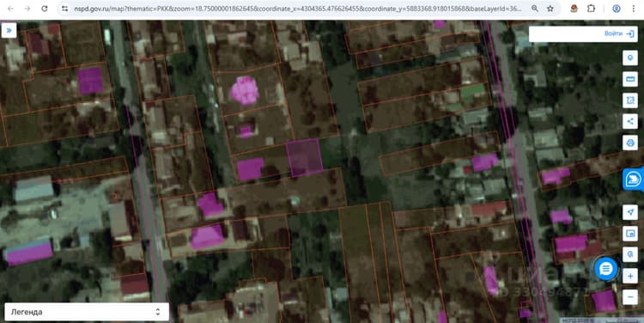Select the ruler measurement tool icon
The width and height of the screenshot is (644, 323).
(630, 79)
